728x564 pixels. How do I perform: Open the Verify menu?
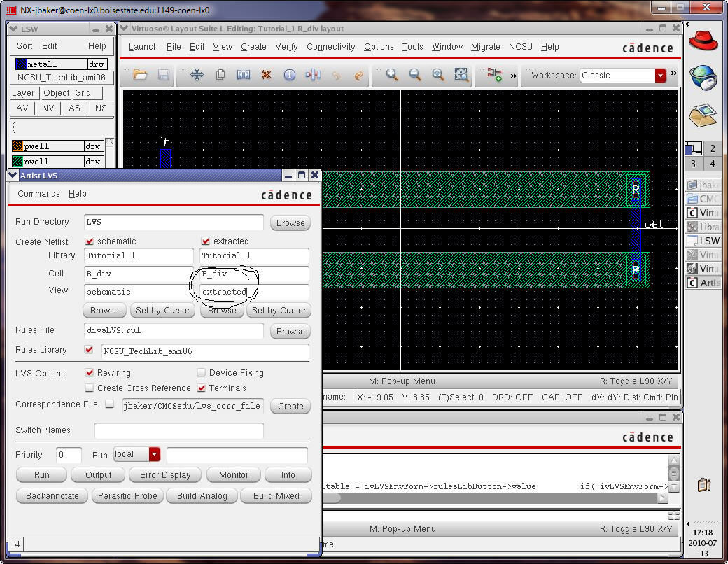point(286,47)
